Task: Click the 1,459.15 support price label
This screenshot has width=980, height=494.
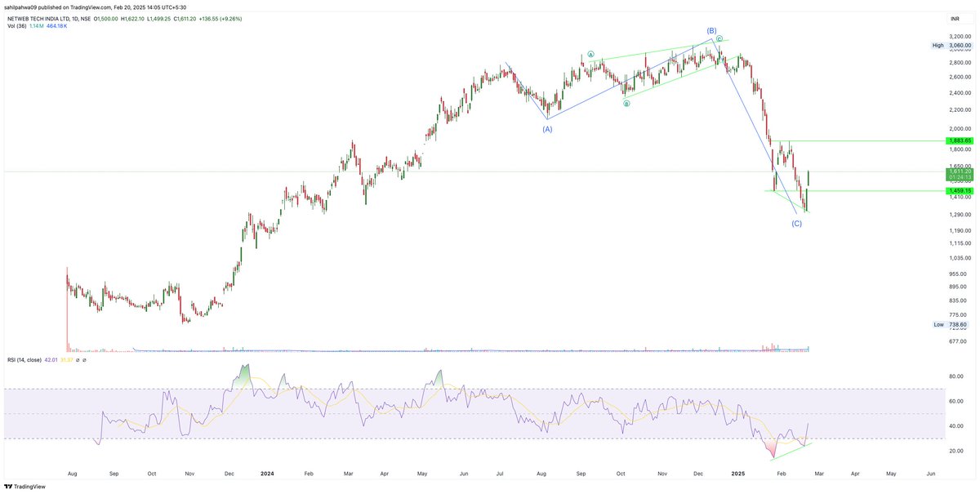Action: [x=958, y=189]
